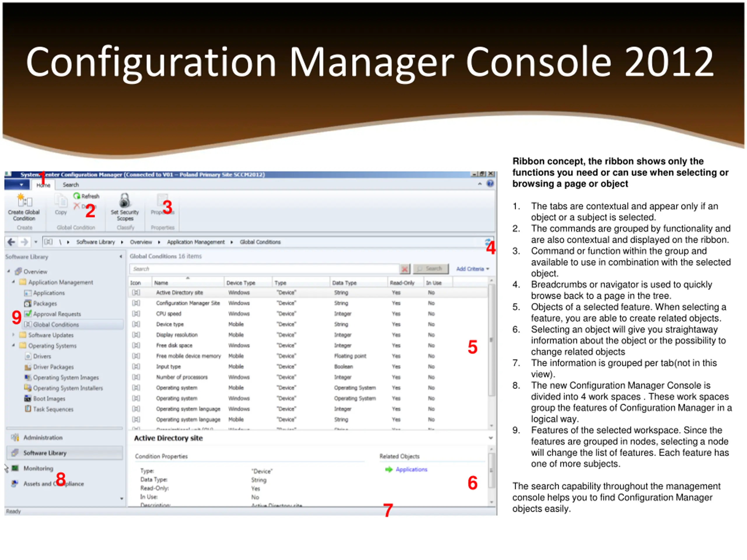This screenshot has height=560, width=747.
Task: Open the Administration workspace icon
Action: (x=15, y=437)
